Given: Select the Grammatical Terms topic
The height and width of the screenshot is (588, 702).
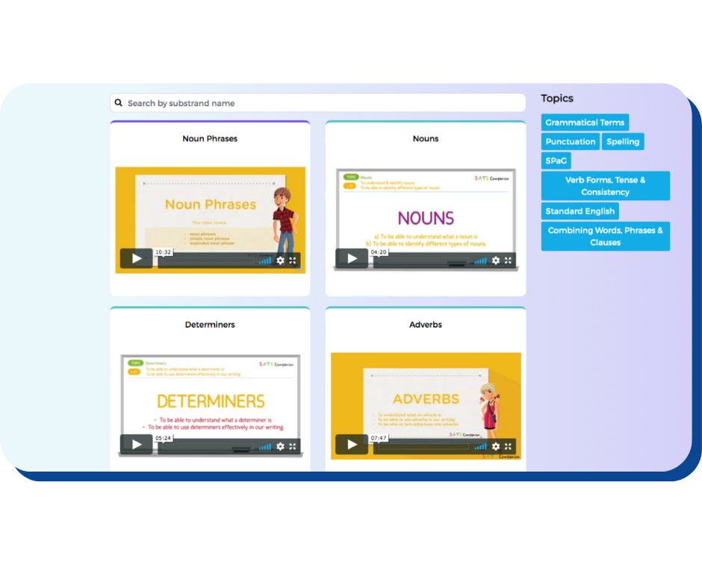Looking at the screenshot, I should 584,122.
